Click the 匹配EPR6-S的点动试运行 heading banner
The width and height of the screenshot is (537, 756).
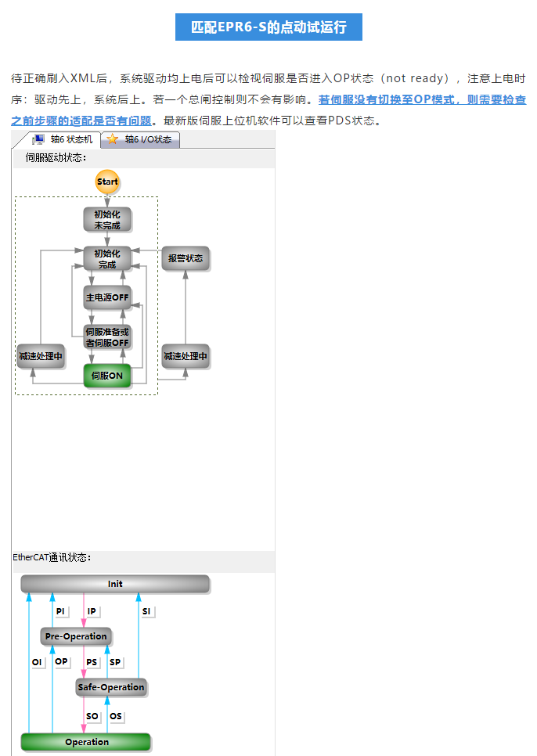268,27
